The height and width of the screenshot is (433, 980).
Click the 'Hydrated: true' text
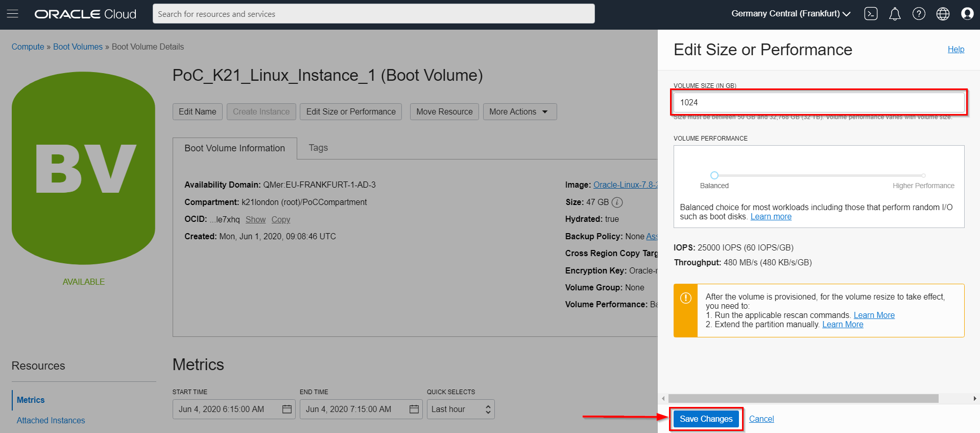coord(592,219)
